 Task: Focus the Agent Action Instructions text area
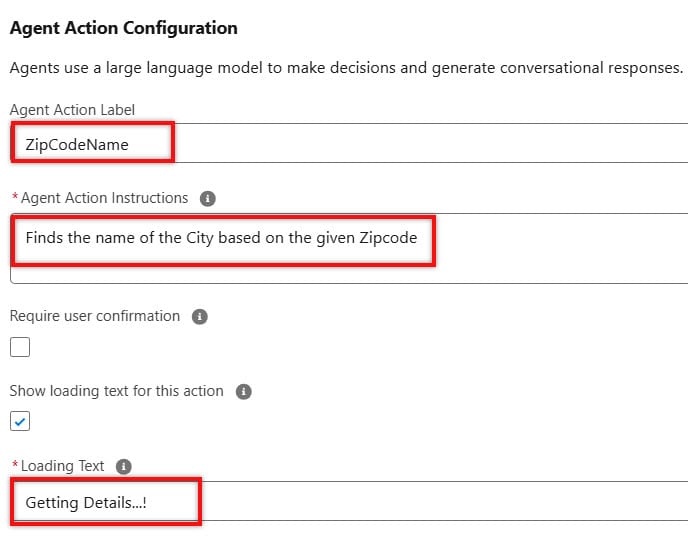tap(349, 249)
